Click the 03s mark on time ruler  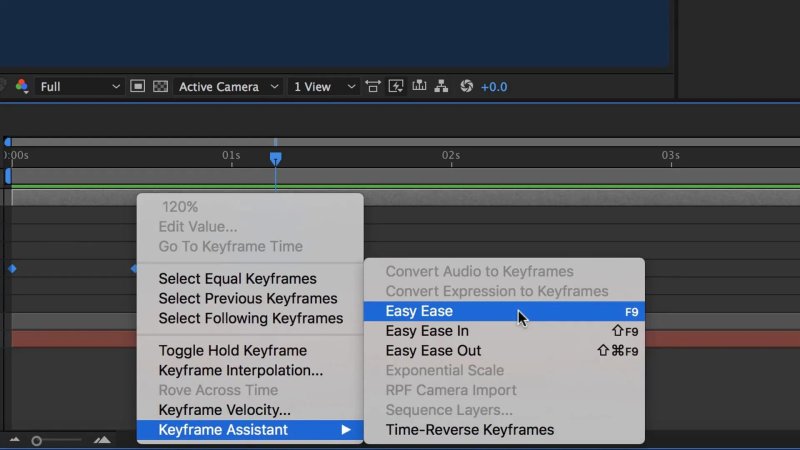point(671,155)
